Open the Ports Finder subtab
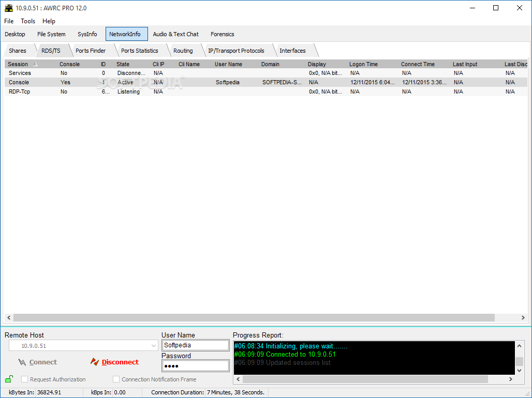This screenshot has height=398, width=532. click(91, 51)
